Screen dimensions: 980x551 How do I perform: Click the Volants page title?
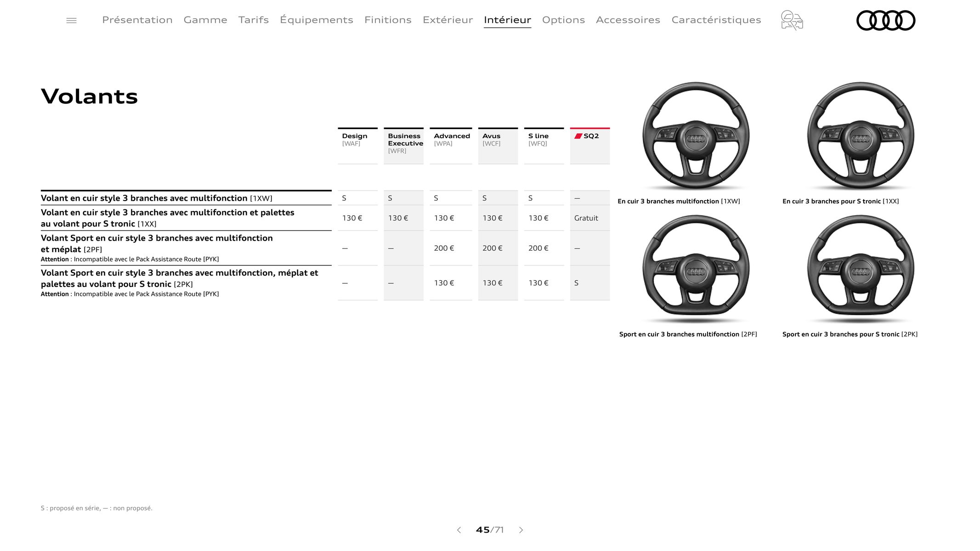90,96
